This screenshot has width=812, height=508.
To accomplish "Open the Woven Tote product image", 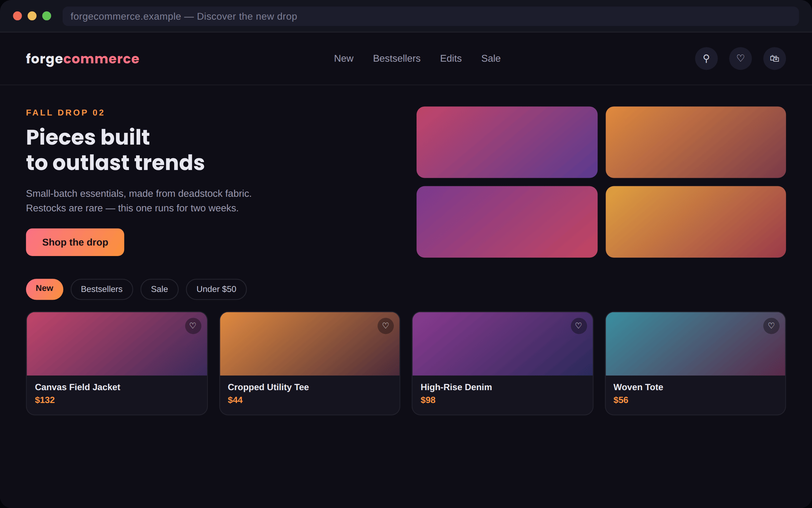I will [695, 344].
